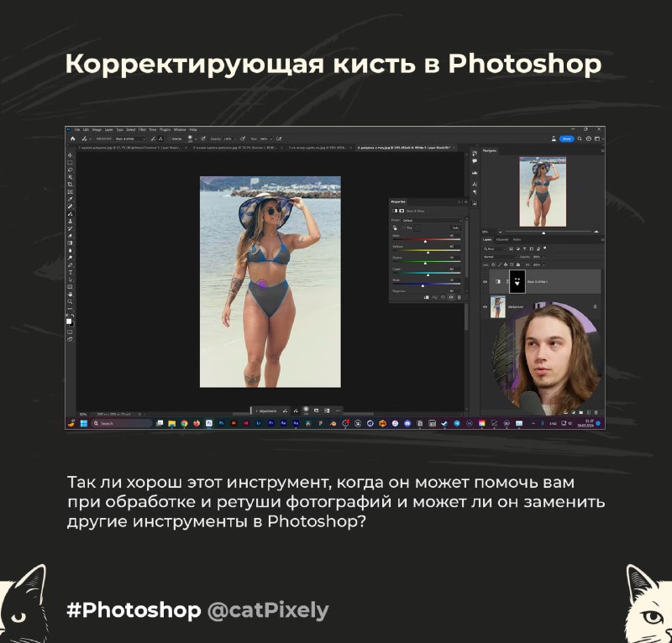Reset adjustment defaults in Properties panel
Viewport: 672px width, 643px height.
(x=443, y=297)
